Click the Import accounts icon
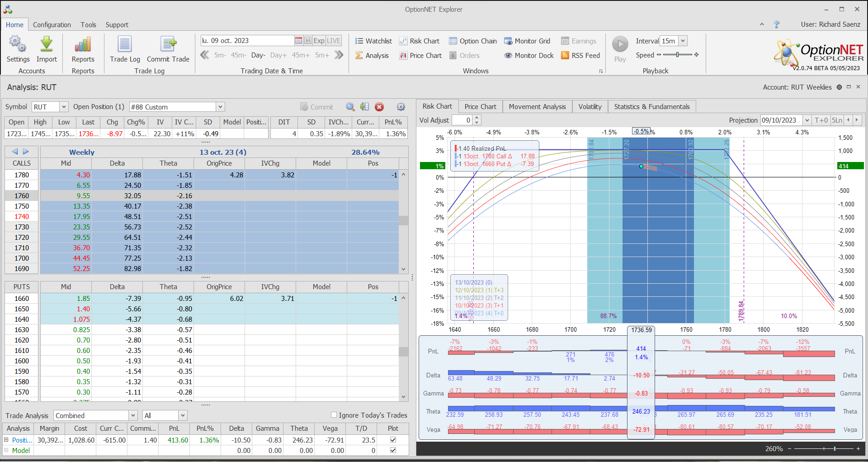 [47, 44]
